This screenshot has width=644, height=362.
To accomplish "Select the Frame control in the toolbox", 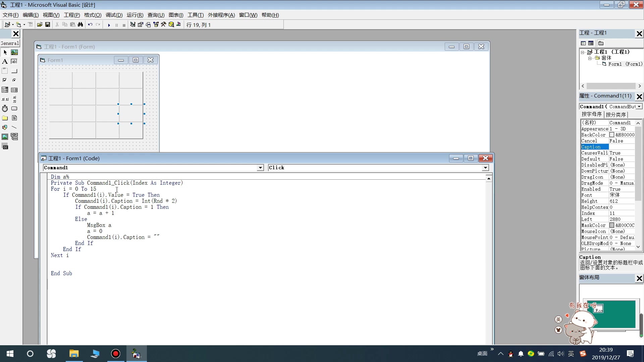I will [x=5, y=71].
